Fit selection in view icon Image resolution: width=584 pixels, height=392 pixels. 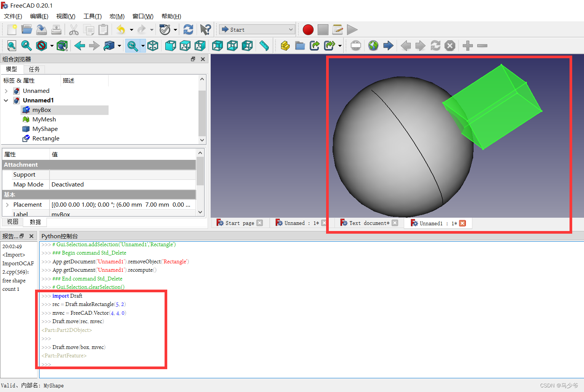(27, 46)
